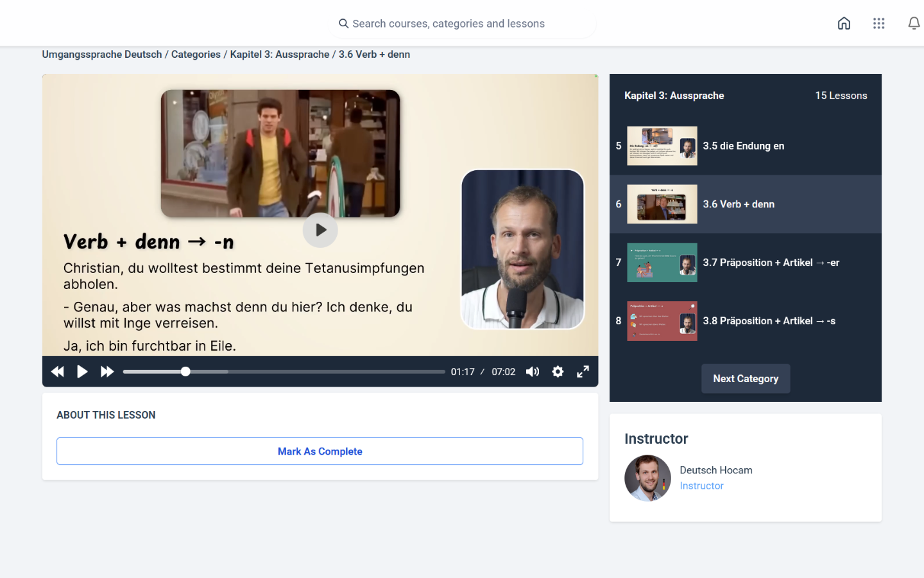Open thumbnail of lesson 3.8 Präposition
The width and height of the screenshot is (924, 578).
tap(662, 321)
